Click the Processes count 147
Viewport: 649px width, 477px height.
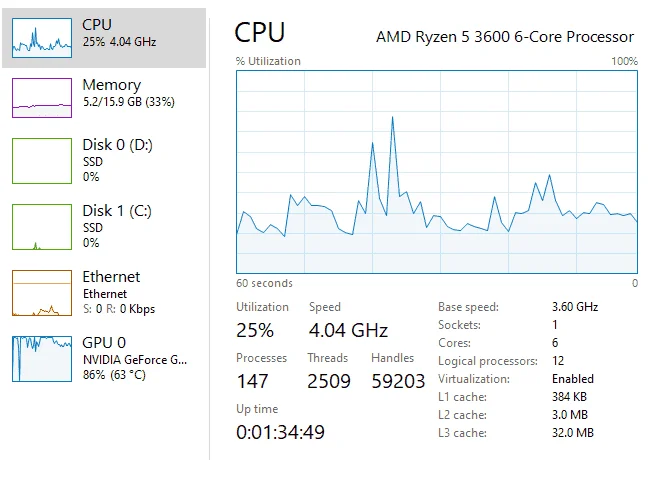(x=252, y=381)
